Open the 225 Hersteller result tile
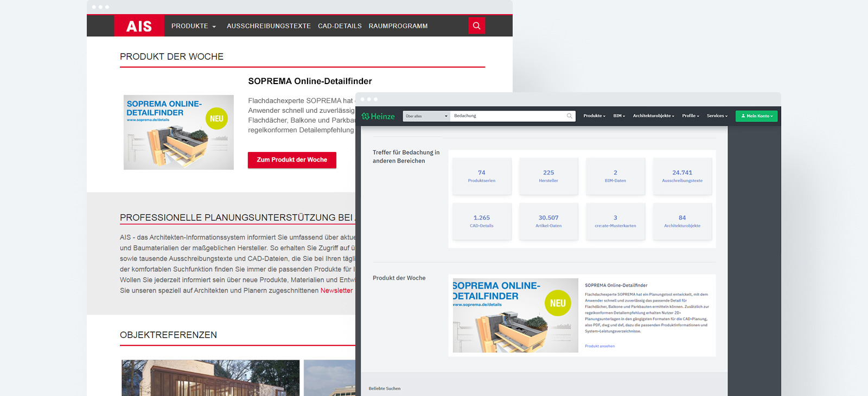868x396 pixels. 548,176
